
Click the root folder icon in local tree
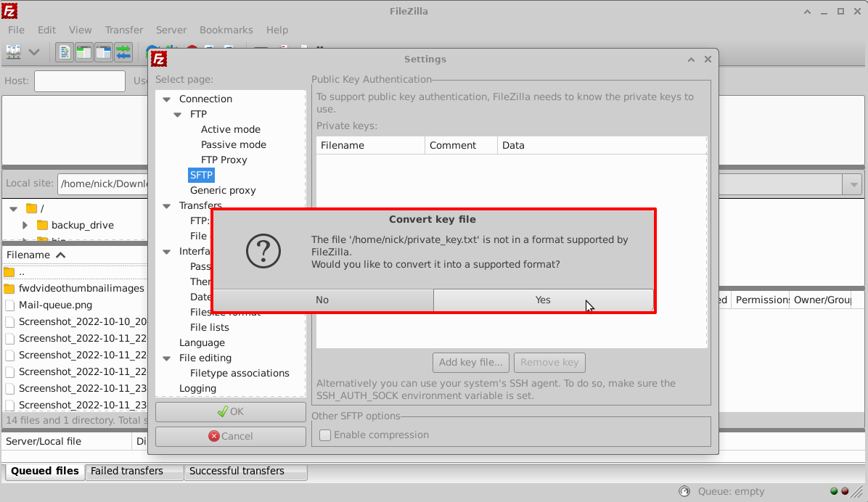pyautogui.click(x=31, y=209)
